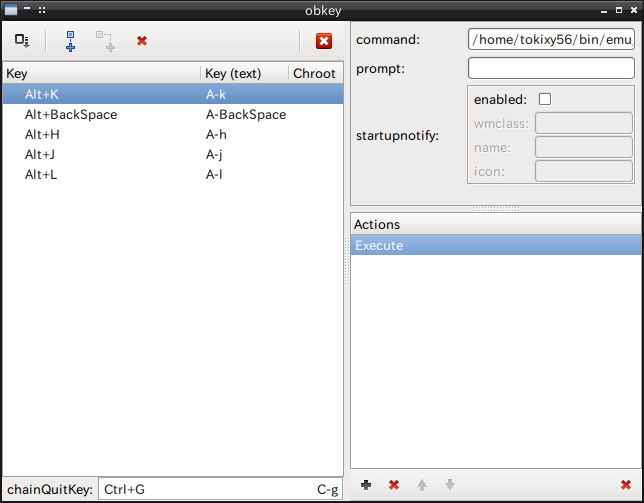This screenshot has width=644, height=503.
Task: Click the Key column header
Action: click(101, 73)
